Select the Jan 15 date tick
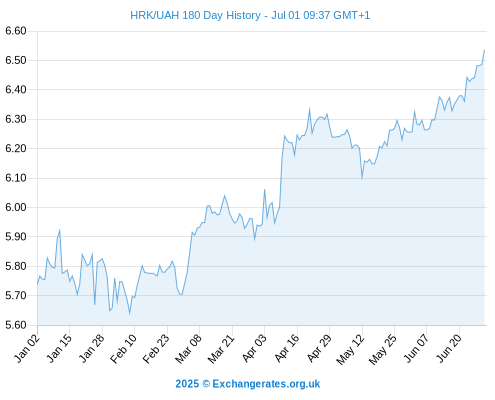 [x=60, y=348]
